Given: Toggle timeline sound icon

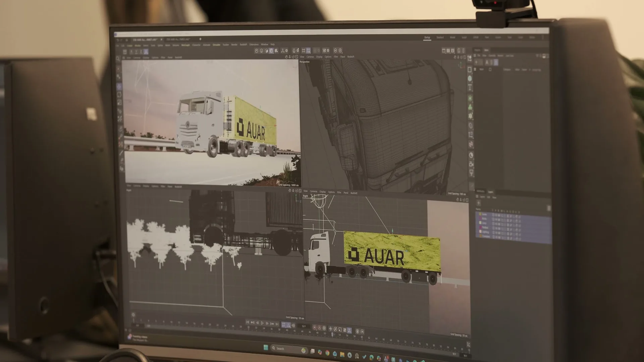Looking at the screenshot, I should (293, 325).
